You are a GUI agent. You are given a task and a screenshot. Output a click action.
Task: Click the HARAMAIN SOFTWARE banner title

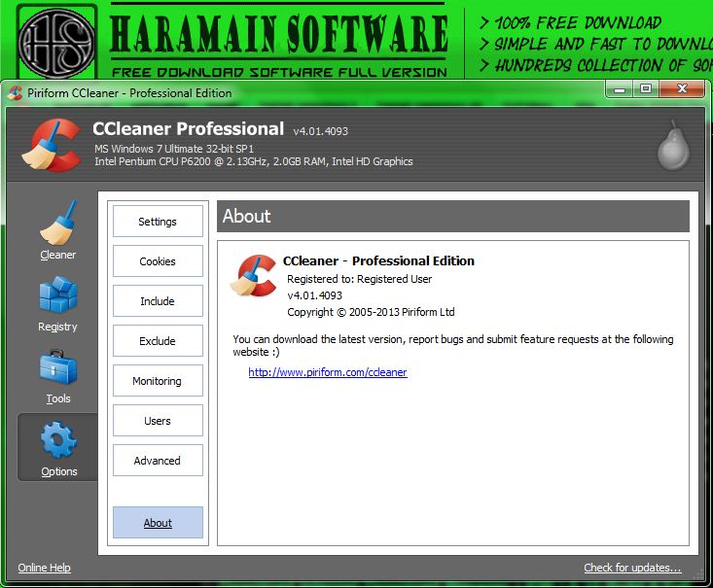click(278, 34)
